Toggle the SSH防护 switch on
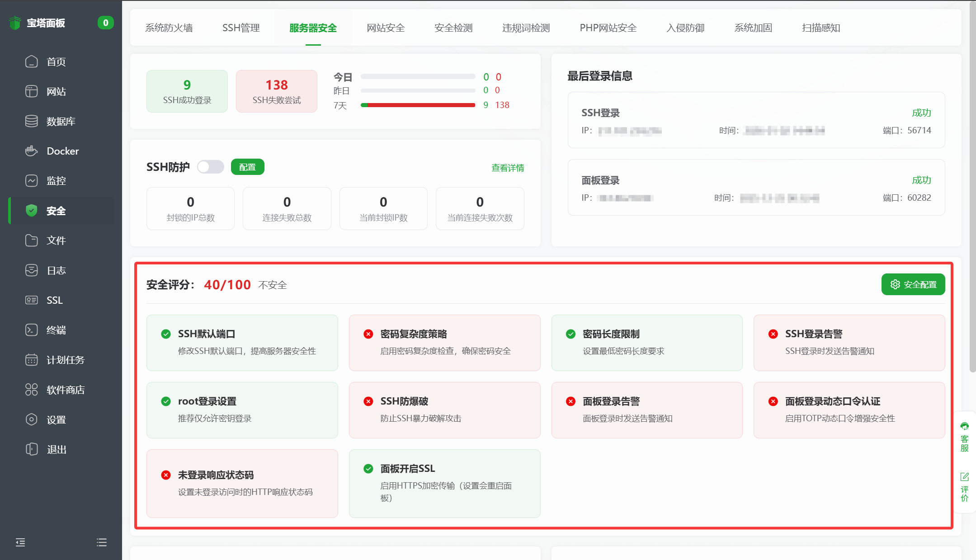976x560 pixels. [x=211, y=167]
